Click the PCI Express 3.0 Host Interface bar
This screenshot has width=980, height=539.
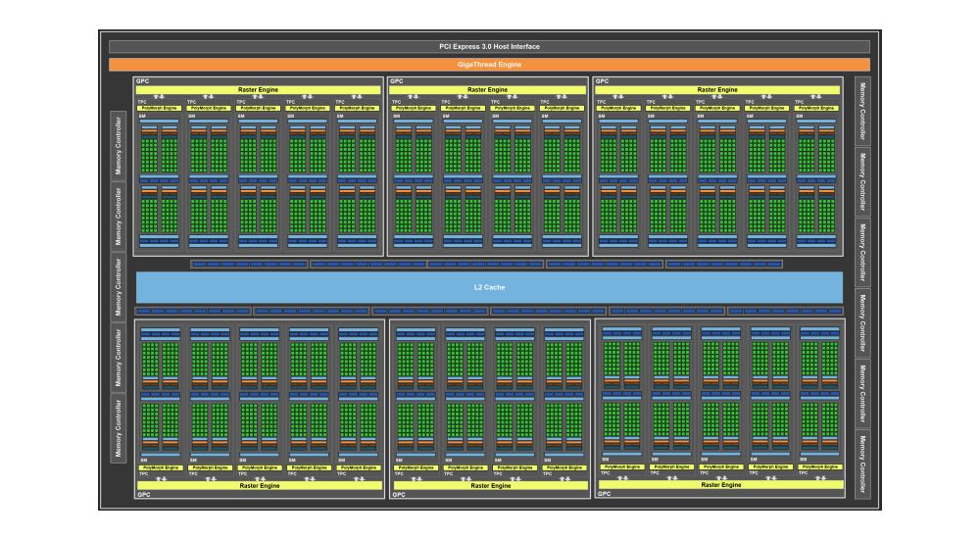tap(489, 46)
